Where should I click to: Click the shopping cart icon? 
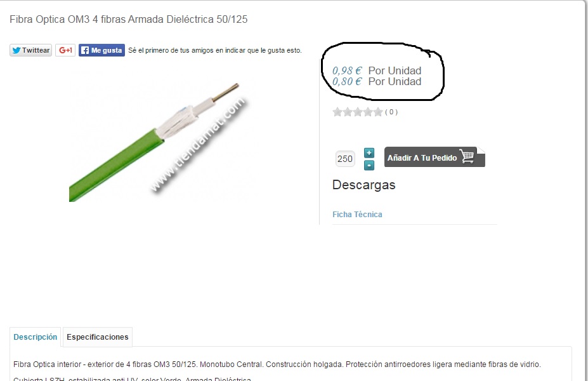tap(467, 156)
